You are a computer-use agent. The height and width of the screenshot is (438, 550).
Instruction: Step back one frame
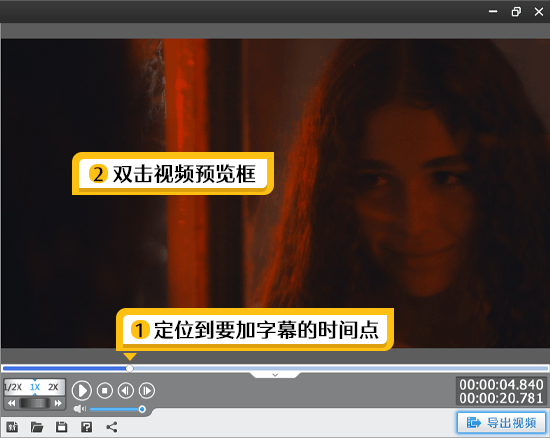tap(126, 390)
